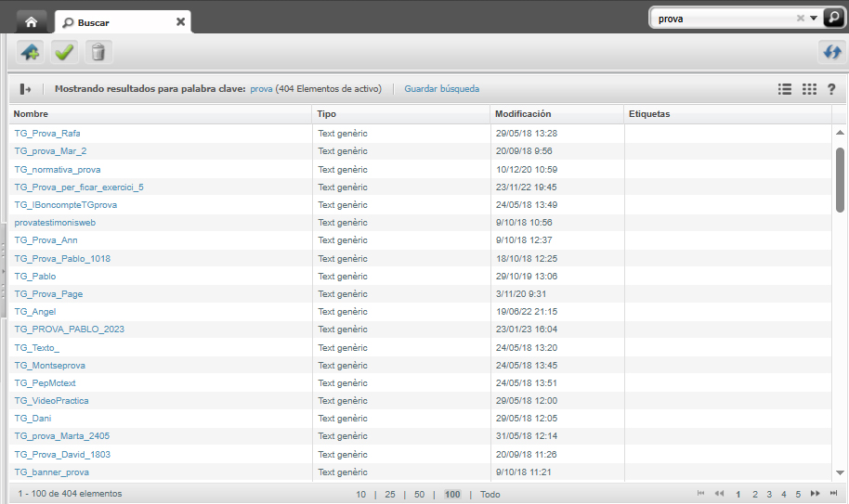Click the green checkmark approve icon
The width and height of the screenshot is (849, 504).
pyautogui.click(x=64, y=52)
